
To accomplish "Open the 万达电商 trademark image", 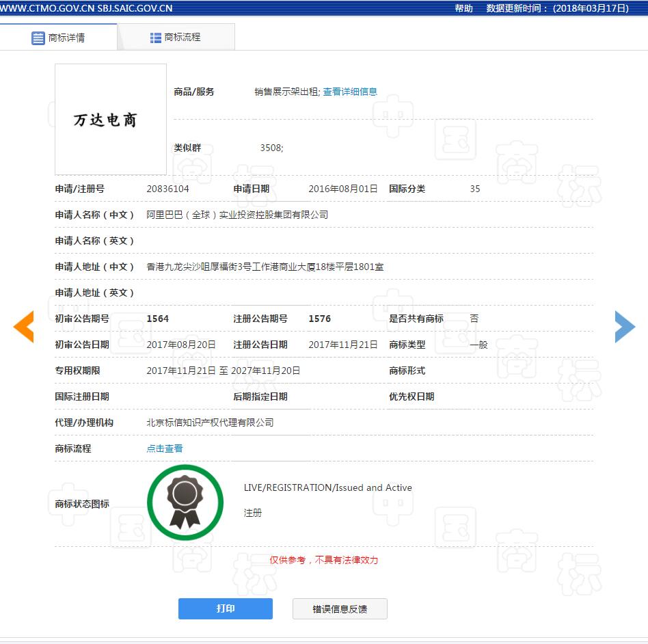I will point(111,120).
